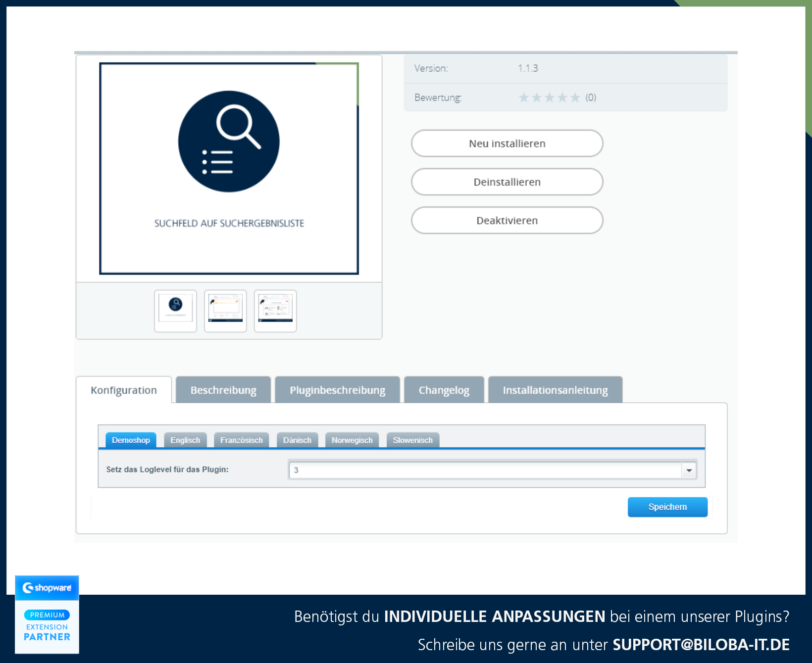Click the third rating star
Screen dimensions: 812x663
pos(549,97)
